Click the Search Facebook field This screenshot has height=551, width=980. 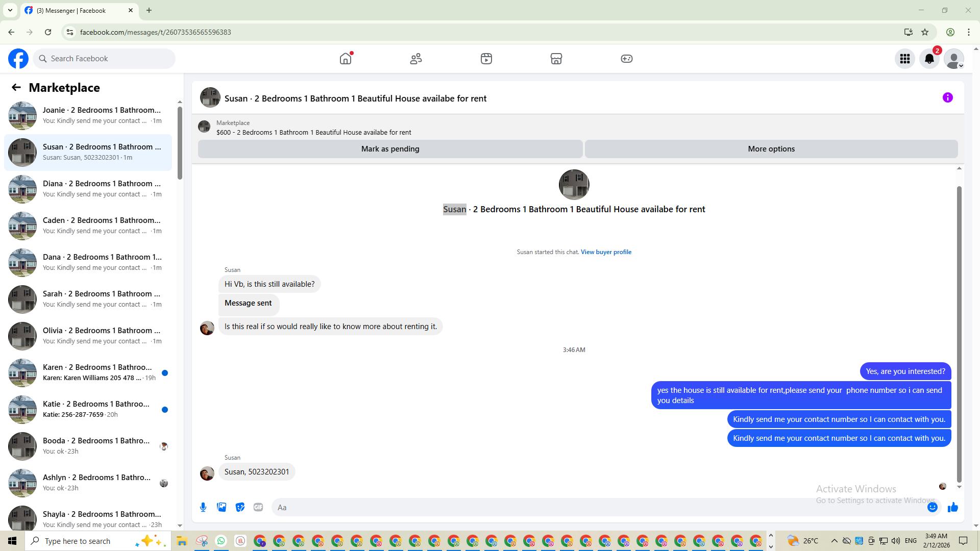[x=104, y=59]
